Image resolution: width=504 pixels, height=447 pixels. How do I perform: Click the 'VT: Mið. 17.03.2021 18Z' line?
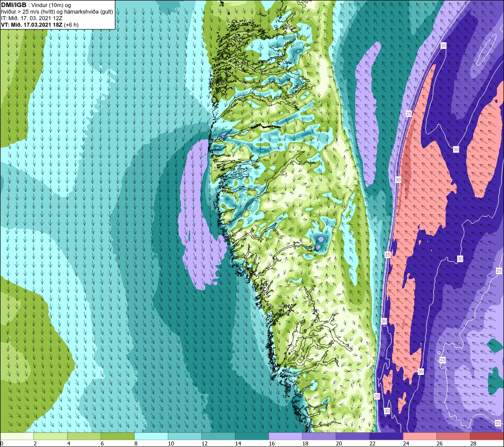click(x=32, y=25)
